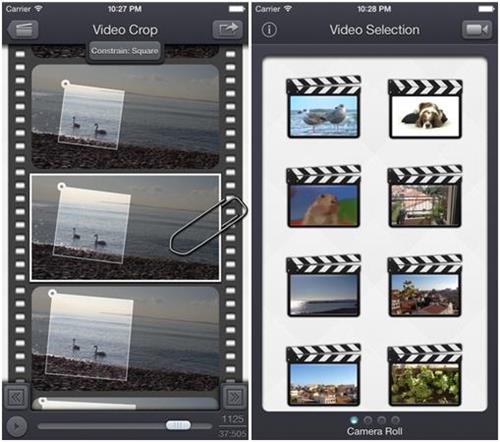Select the top filmstrip frame

[125, 116]
